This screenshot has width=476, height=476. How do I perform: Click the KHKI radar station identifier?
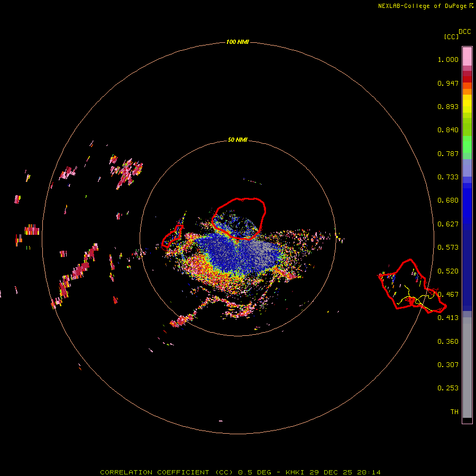pos(295,472)
